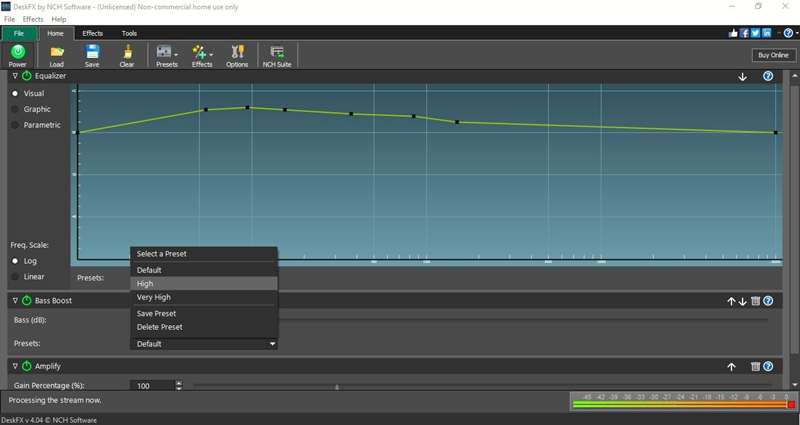The image size is (800, 425).
Task: Share on Twitter icon
Action: 756,33
